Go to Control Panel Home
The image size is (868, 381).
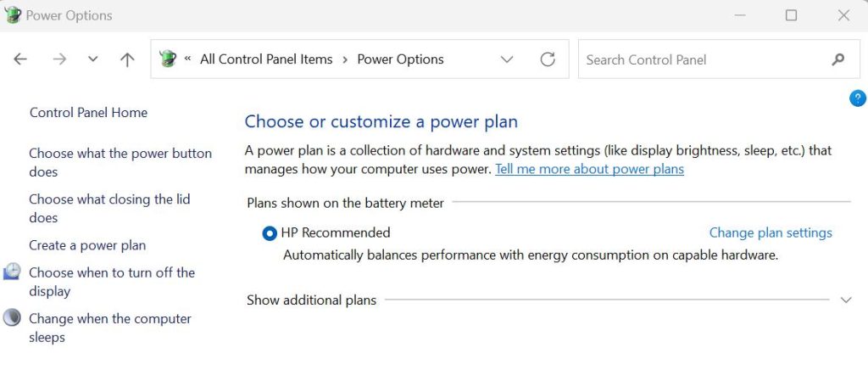[x=88, y=112]
